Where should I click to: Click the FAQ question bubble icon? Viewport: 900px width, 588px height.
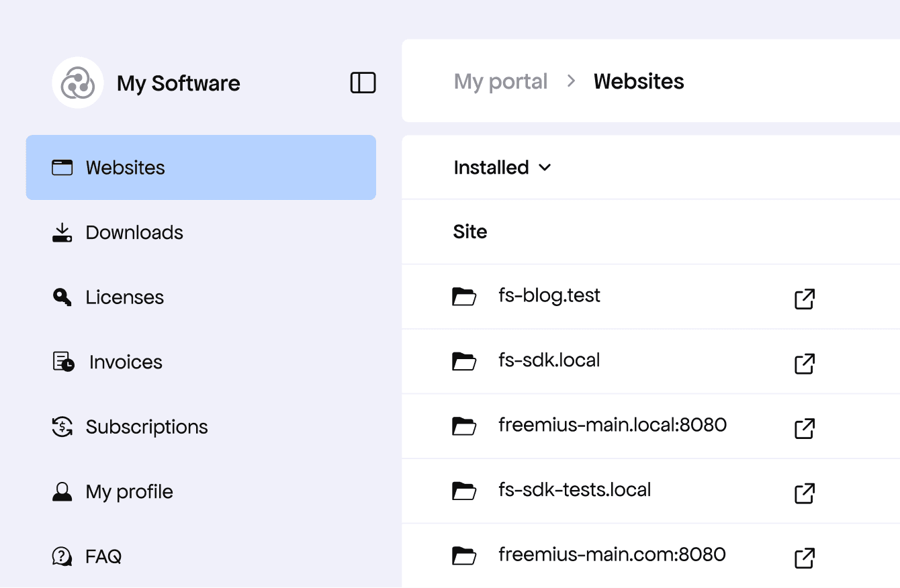(62, 556)
